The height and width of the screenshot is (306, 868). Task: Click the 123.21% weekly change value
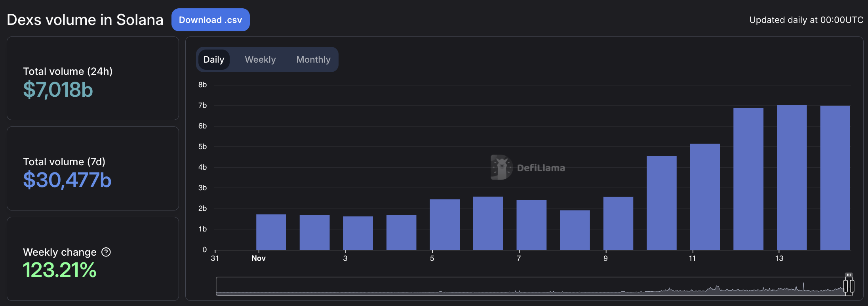pos(59,270)
